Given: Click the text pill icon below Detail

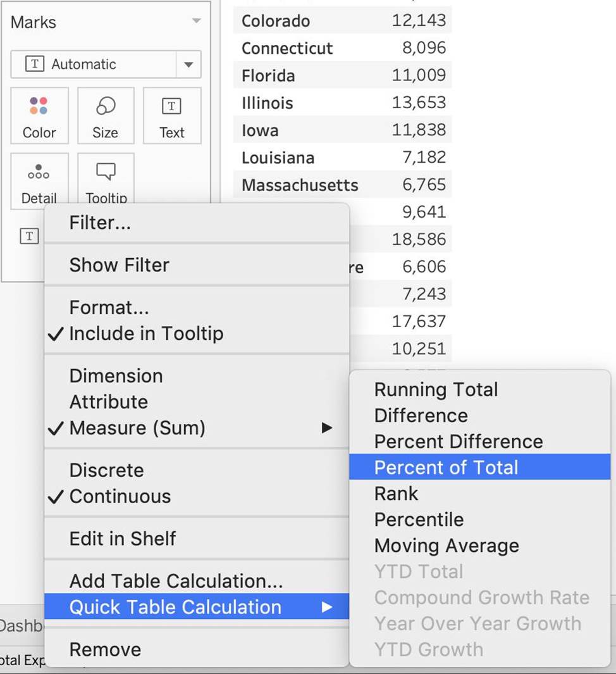Looking at the screenshot, I should (x=29, y=236).
